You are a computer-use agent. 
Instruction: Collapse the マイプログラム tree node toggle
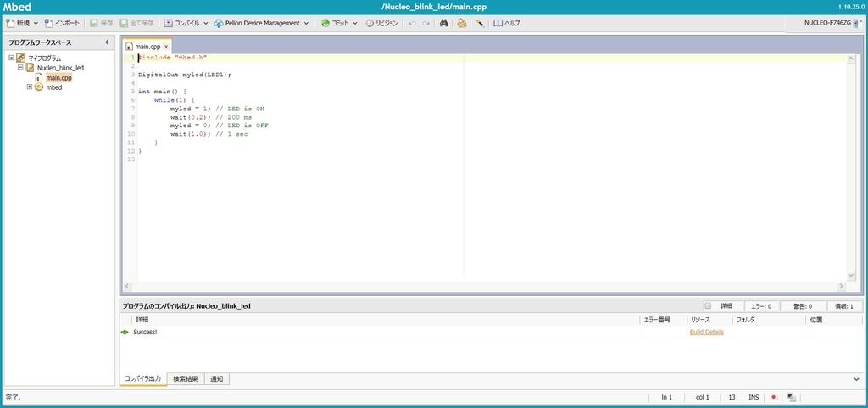pos(11,58)
